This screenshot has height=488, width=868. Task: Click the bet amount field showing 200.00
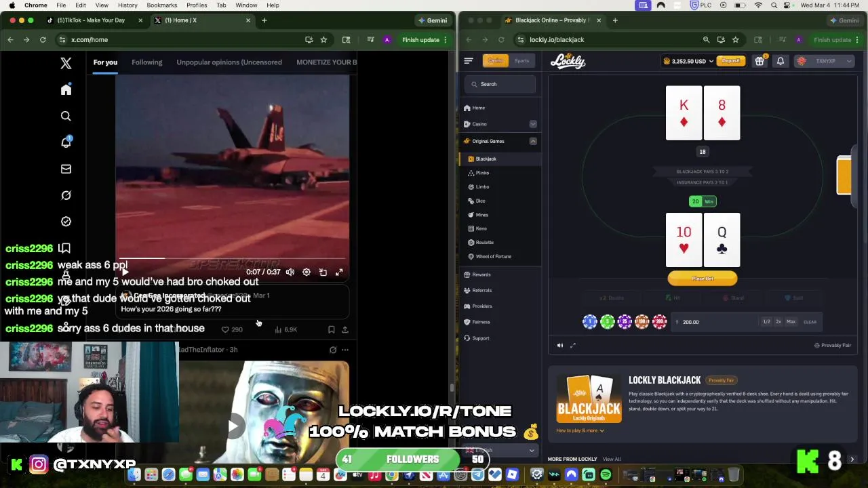pos(715,322)
